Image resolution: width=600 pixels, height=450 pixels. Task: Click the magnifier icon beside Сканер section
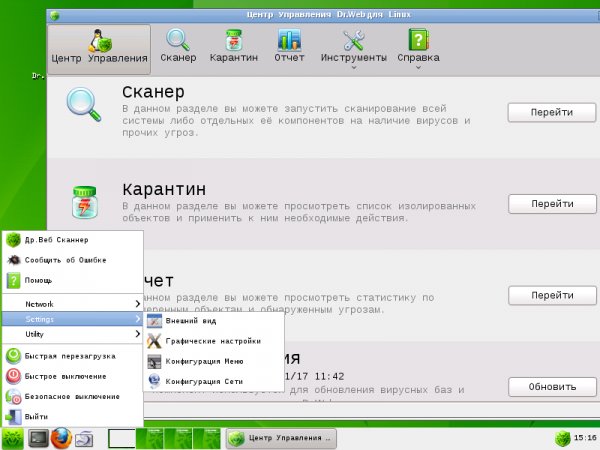(x=84, y=104)
